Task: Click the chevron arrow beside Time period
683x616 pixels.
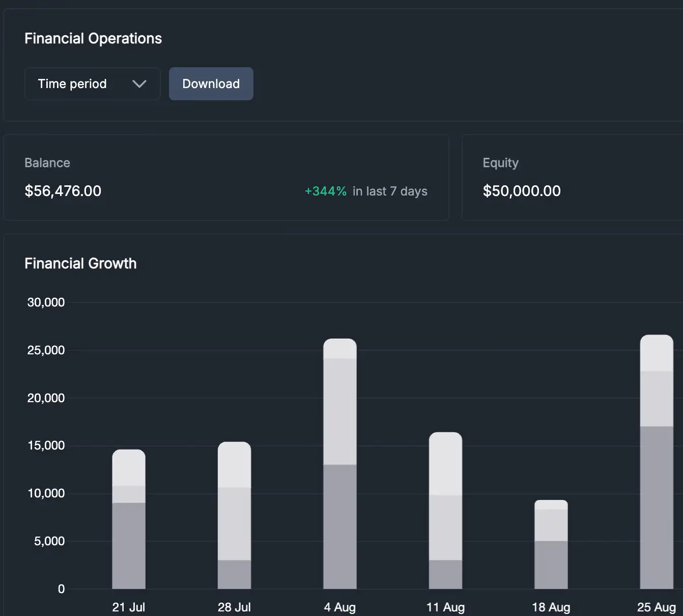Action: (139, 84)
